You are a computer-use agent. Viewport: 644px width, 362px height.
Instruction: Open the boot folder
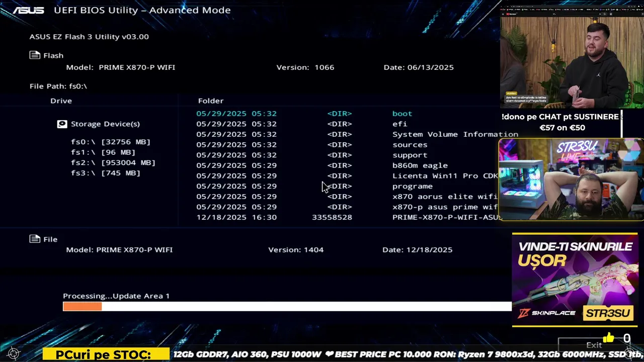pos(402,114)
